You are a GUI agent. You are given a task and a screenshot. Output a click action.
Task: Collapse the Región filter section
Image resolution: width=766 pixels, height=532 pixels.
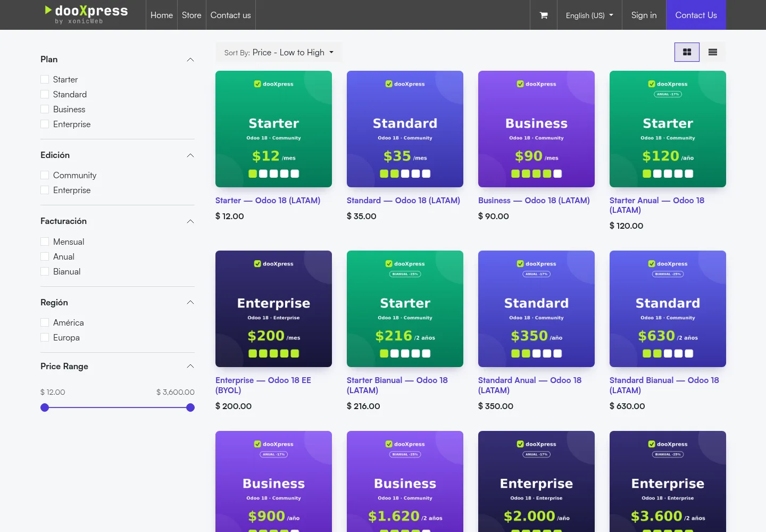click(x=190, y=303)
